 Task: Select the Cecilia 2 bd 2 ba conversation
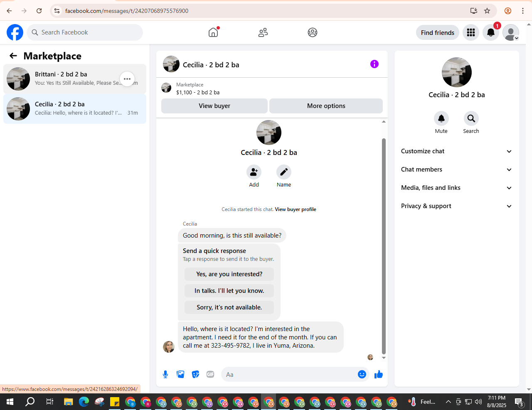click(x=75, y=109)
